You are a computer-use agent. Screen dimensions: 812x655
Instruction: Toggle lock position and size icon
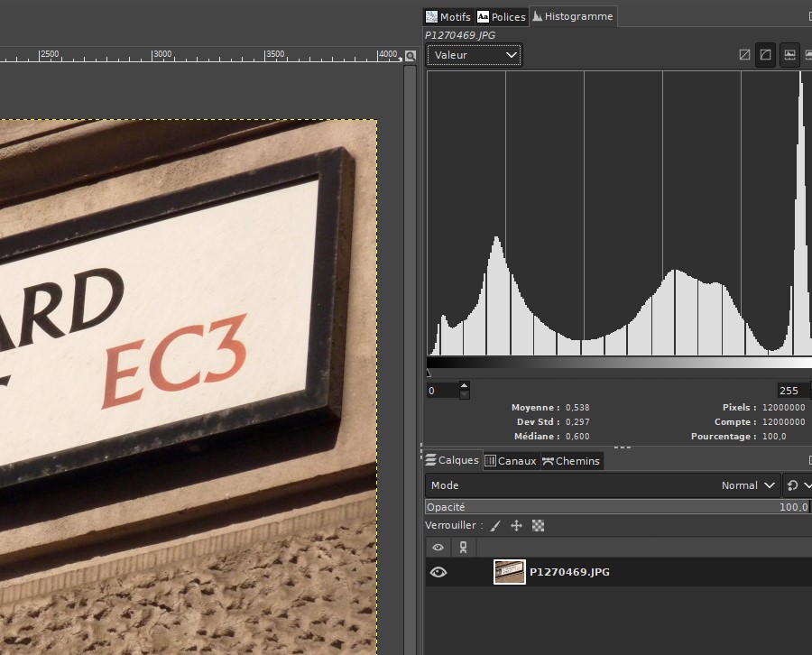point(516,526)
